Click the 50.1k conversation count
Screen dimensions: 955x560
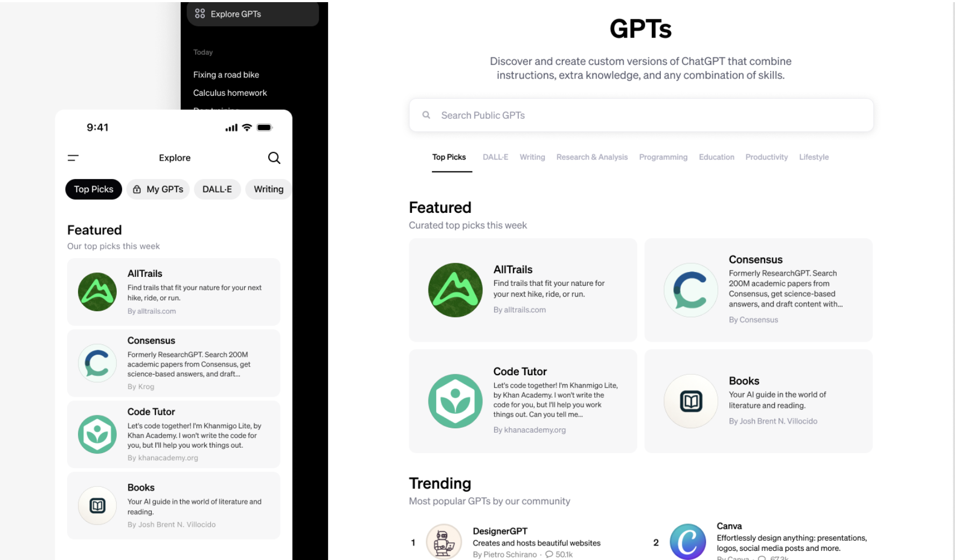(x=564, y=555)
